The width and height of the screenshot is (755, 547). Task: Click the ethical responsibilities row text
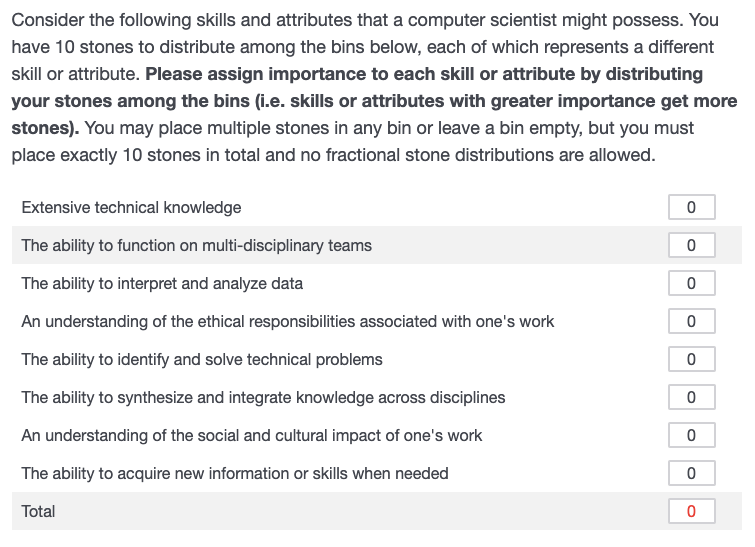click(287, 322)
